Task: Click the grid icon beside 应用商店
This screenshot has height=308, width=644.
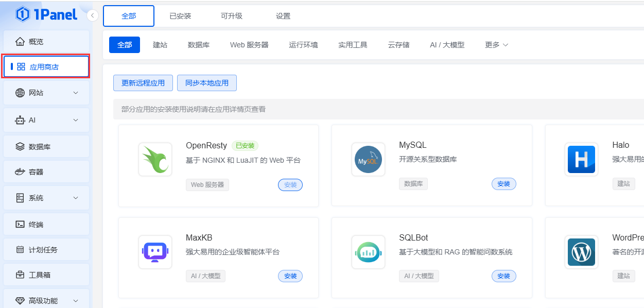Action: (21, 66)
